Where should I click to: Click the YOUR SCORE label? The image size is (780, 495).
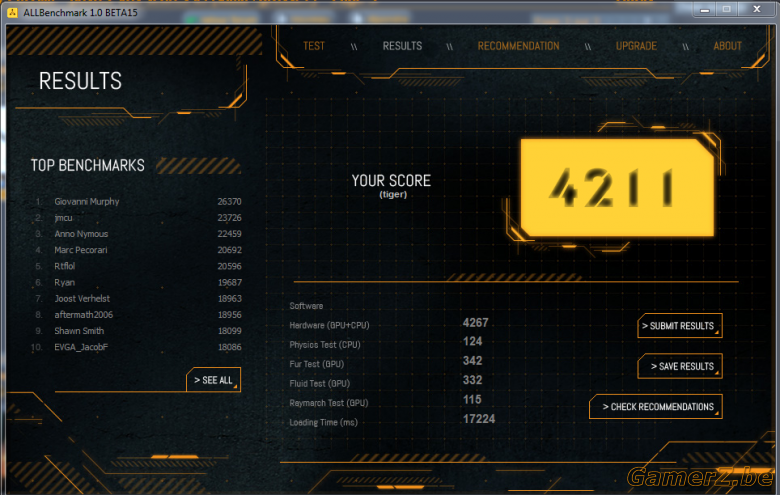coord(391,181)
